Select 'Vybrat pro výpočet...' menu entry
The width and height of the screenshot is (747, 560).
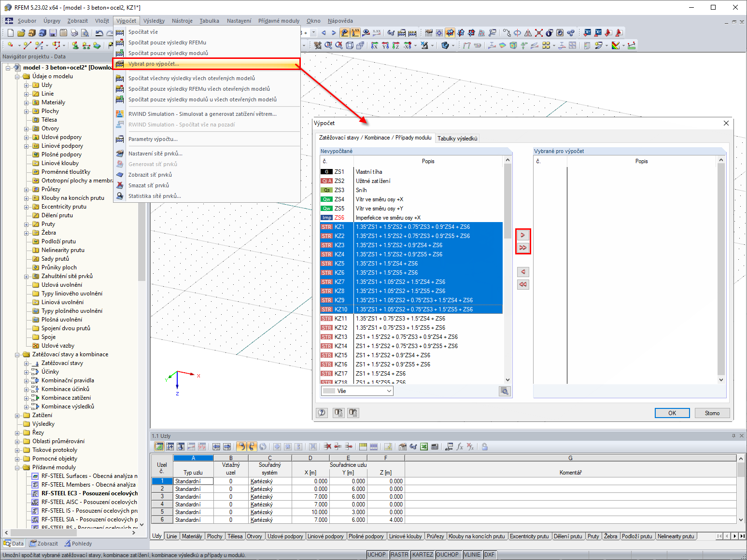point(207,64)
